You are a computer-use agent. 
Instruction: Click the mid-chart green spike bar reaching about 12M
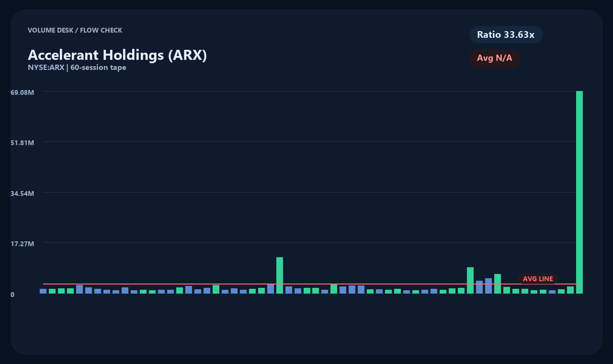click(x=280, y=275)
